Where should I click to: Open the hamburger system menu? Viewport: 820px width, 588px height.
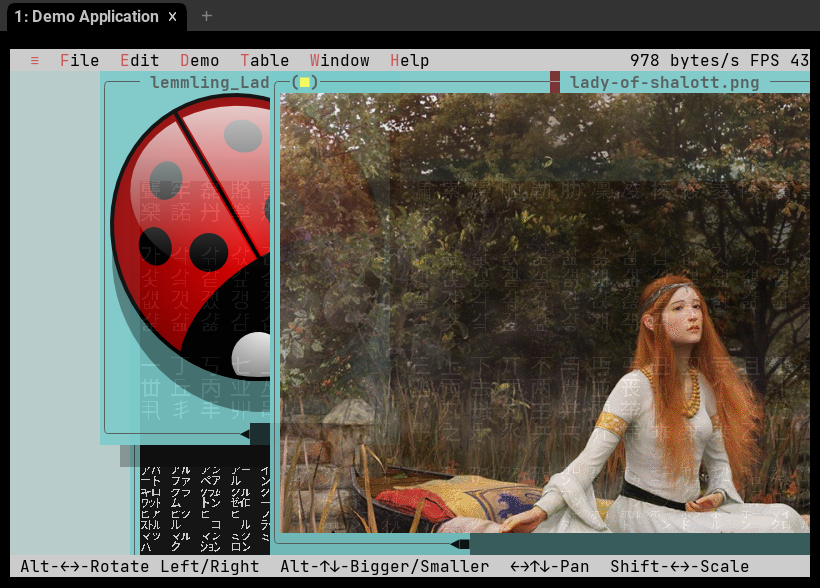(x=35, y=61)
